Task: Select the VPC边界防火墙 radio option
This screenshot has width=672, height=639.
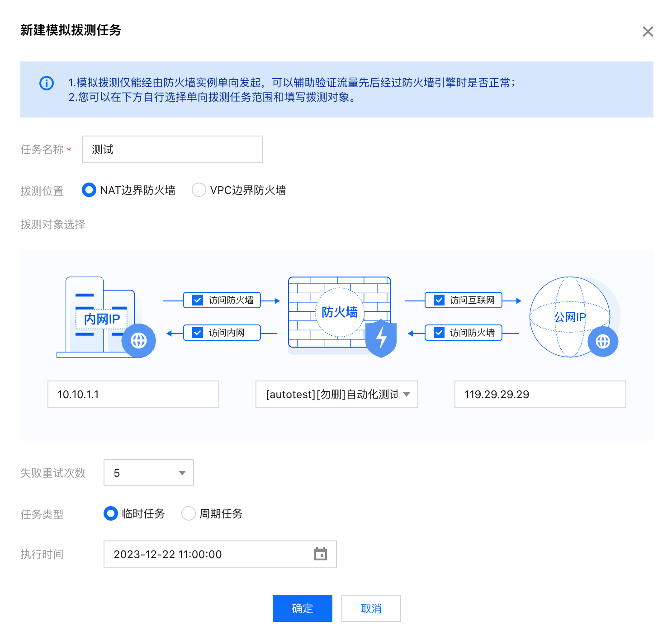Action: click(x=199, y=190)
